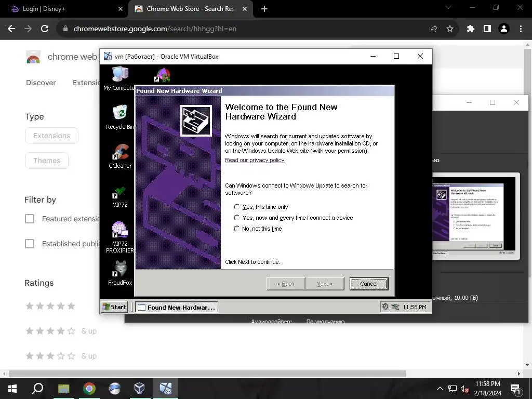Switch to Login | Disney+ tab

pos(64,9)
